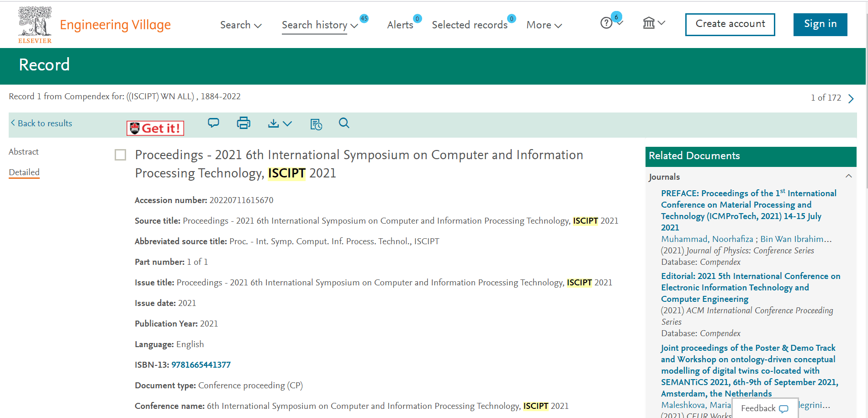Viewport: 868px width, 418px height.
Task: Go to next record with arrow
Action: coord(851,98)
